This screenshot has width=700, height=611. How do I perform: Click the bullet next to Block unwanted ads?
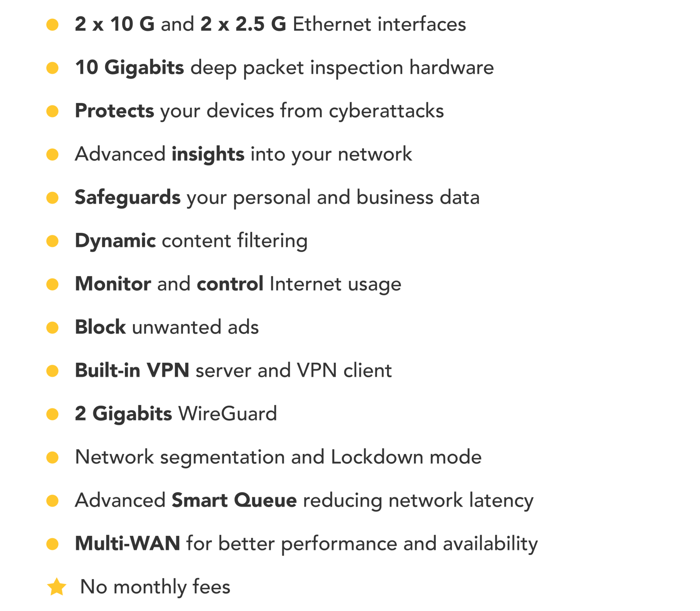[52, 328]
